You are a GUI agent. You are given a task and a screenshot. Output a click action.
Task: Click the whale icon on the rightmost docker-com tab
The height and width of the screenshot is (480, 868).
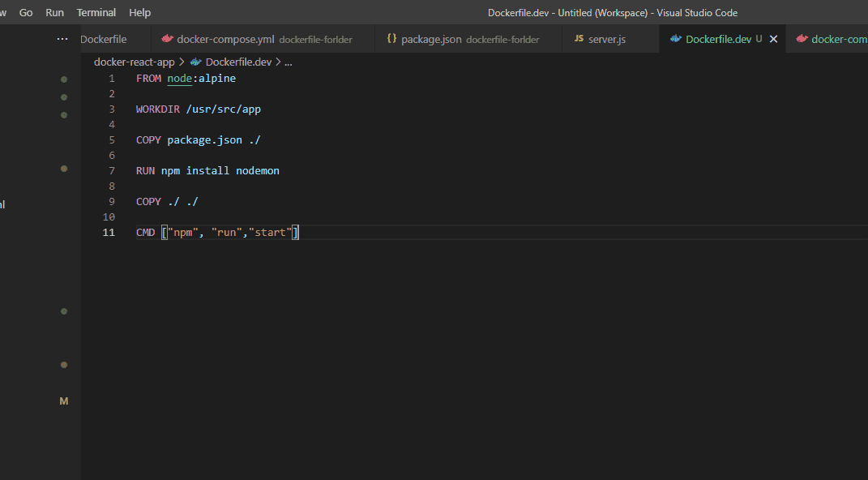[802, 39]
